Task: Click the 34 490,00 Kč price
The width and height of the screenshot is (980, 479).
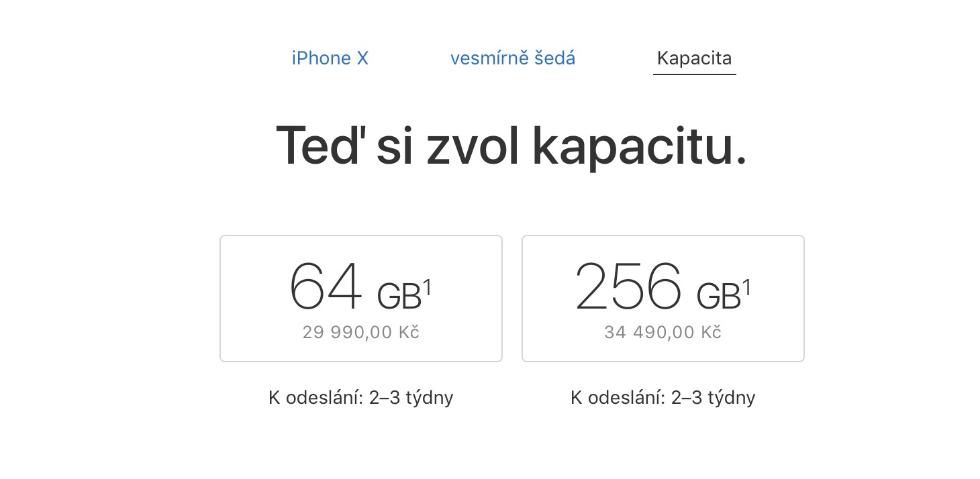Action: click(x=663, y=332)
